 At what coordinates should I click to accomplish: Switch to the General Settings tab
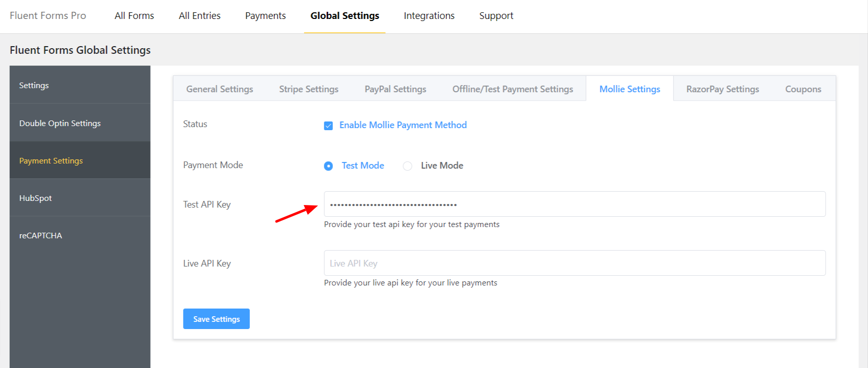(220, 89)
